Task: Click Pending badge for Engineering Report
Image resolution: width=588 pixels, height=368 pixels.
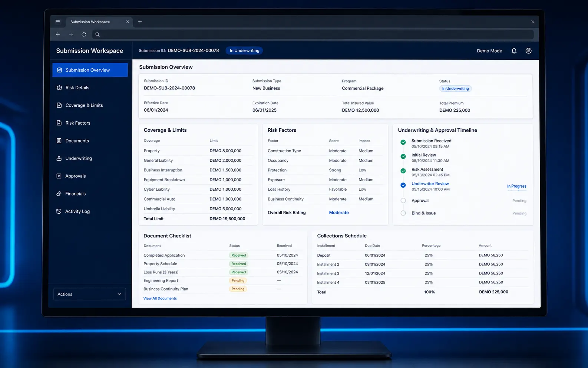Action: tap(238, 281)
